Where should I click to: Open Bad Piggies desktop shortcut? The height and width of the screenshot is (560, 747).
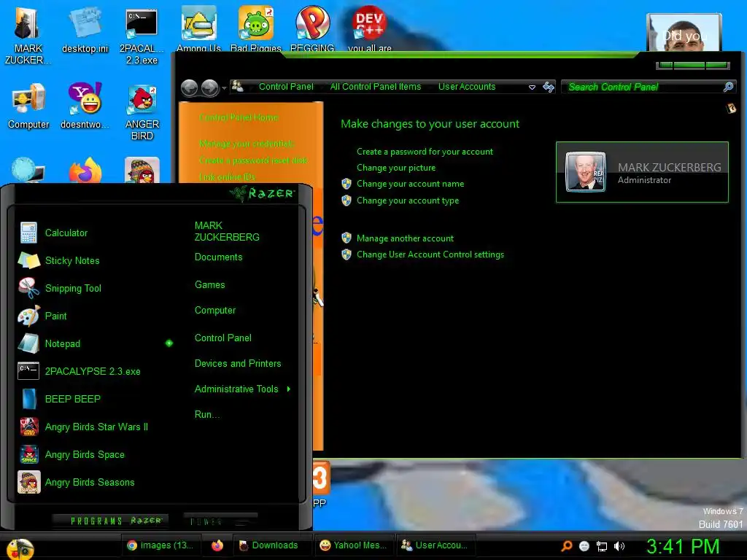point(256,28)
